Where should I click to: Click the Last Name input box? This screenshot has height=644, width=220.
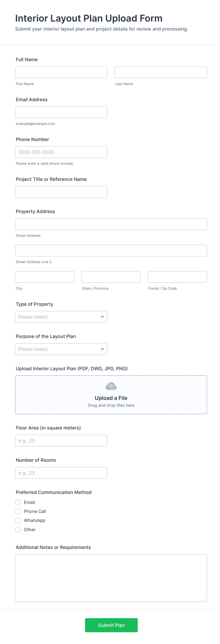tap(161, 73)
